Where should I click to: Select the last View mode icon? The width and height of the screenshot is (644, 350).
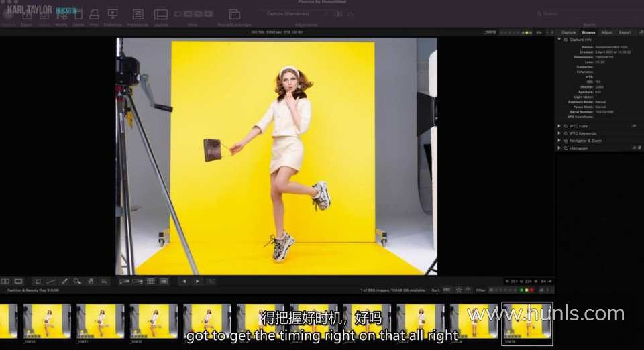coord(209,14)
